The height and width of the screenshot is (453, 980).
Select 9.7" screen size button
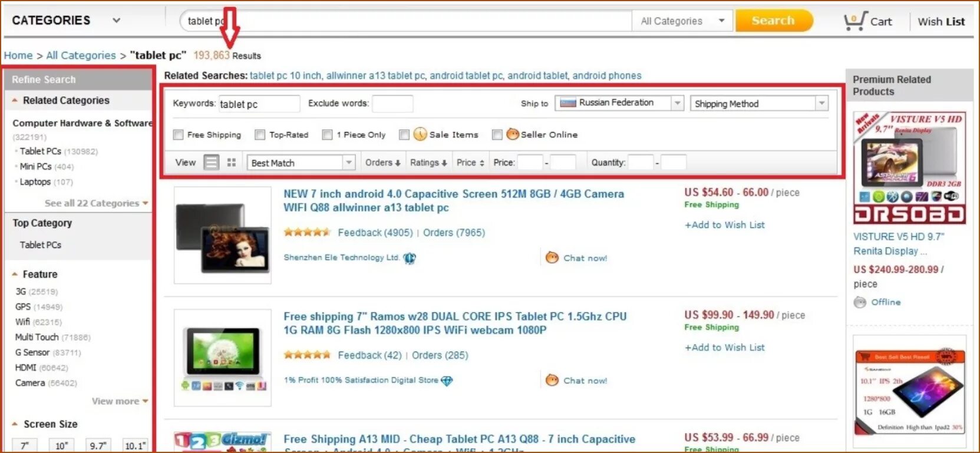pos(98,446)
